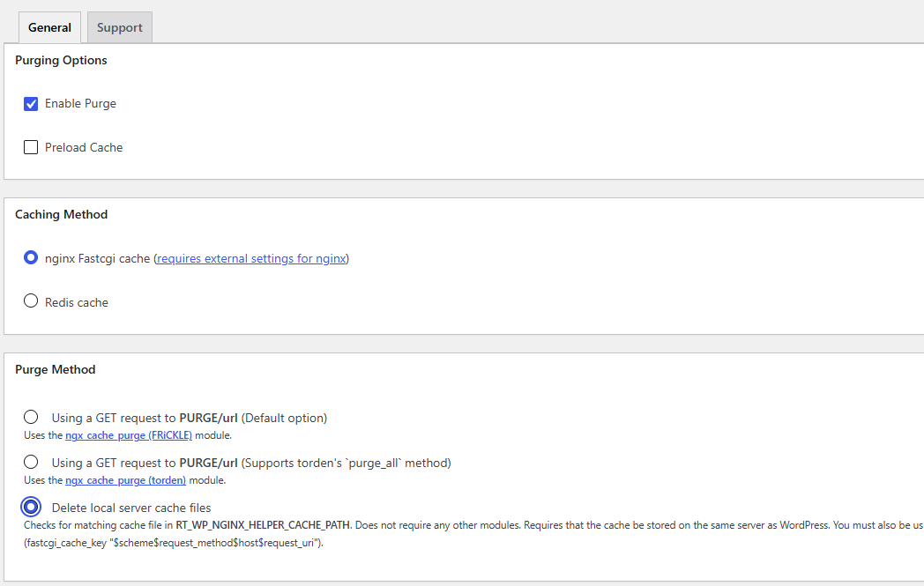Choose PURGE/url Default option purge method

tap(31, 418)
